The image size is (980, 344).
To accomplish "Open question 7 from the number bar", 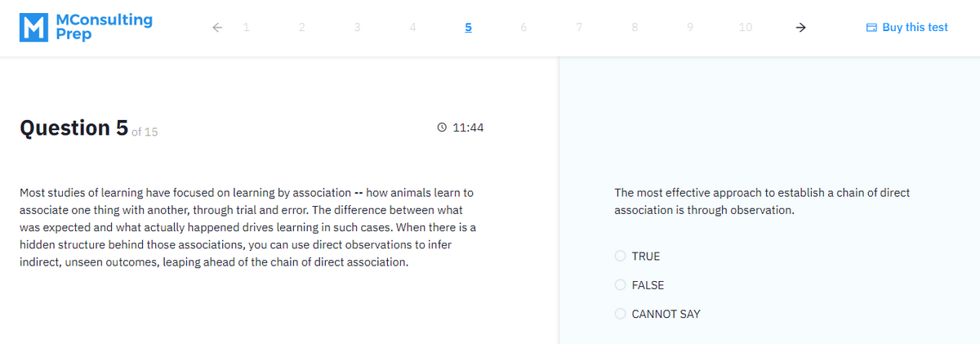I will 578,28.
